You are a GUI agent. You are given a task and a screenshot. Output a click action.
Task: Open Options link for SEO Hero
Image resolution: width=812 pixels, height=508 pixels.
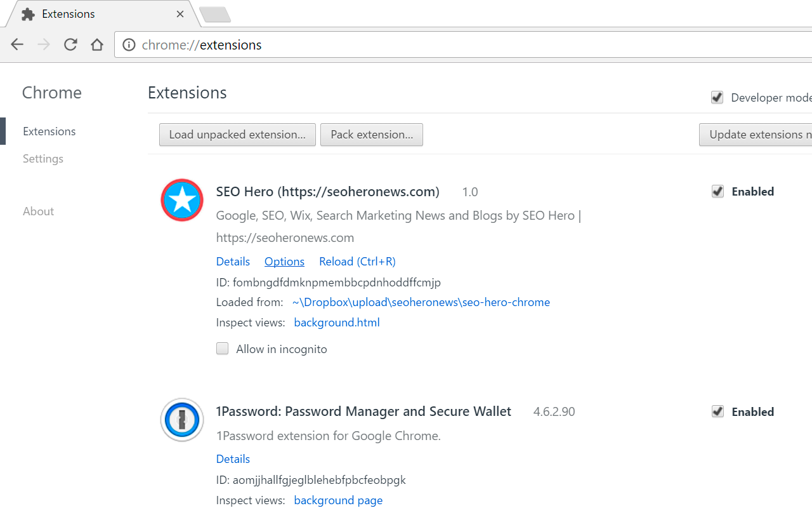click(284, 262)
